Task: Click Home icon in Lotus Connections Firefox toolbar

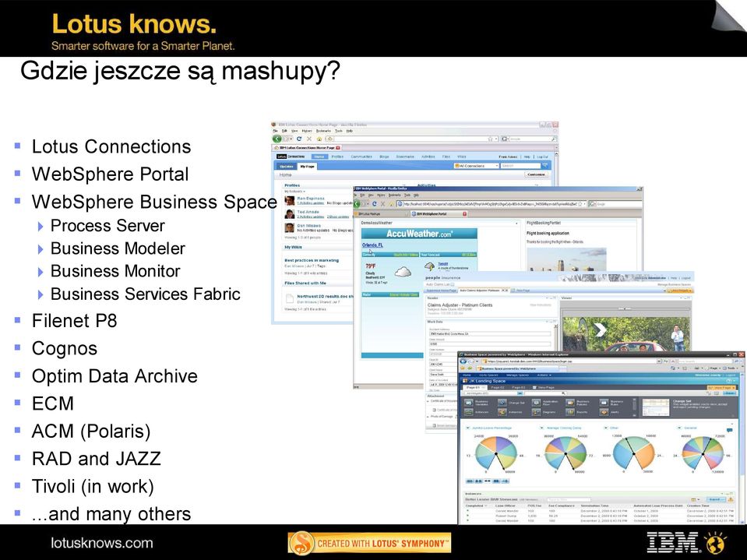Action: [x=319, y=139]
